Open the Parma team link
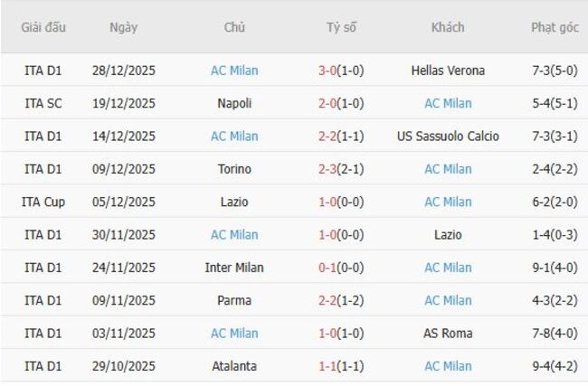Image resolution: width=588 pixels, height=386 pixels. coord(234,300)
